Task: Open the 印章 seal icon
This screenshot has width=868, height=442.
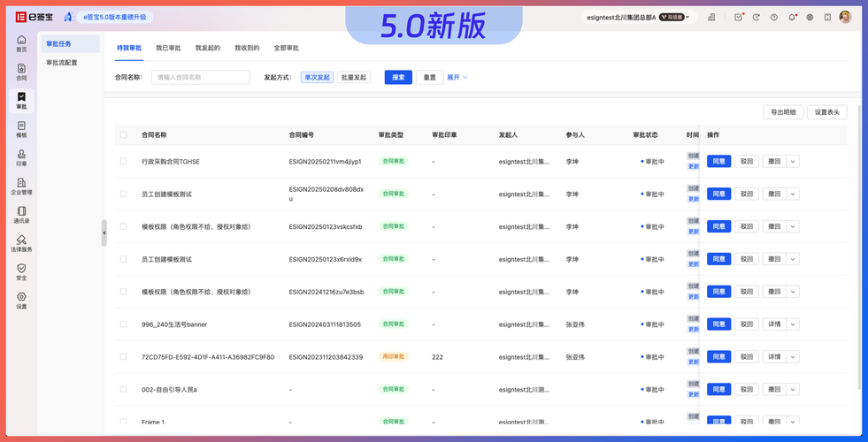Action: tap(21, 157)
